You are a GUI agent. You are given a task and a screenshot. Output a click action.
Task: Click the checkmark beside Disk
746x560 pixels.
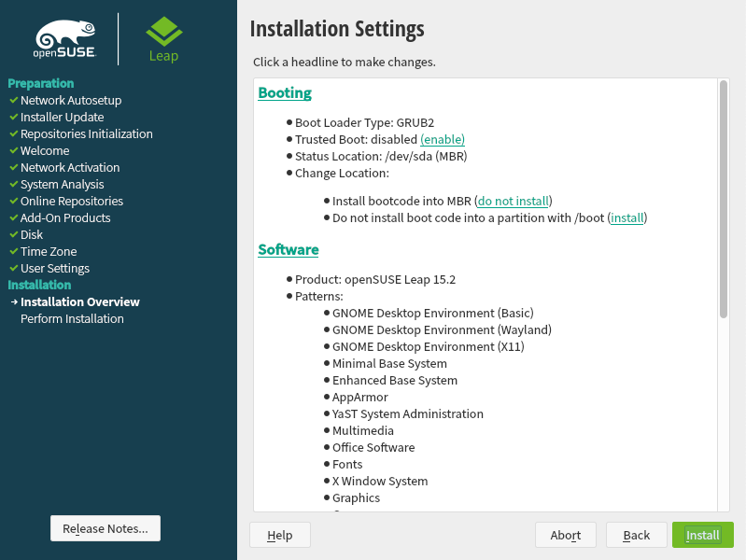click(14, 234)
